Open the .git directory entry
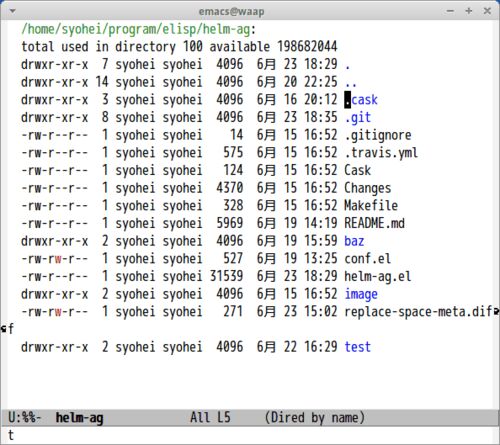500x445 pixels. [x=358, y=117]
